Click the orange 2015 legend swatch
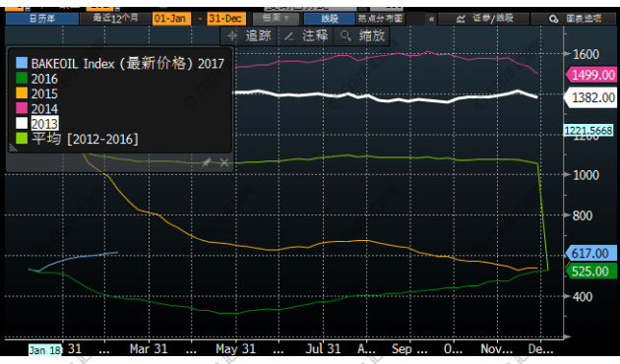The width and height of the screenshot is (620, 364). click(x=22, y=93)
